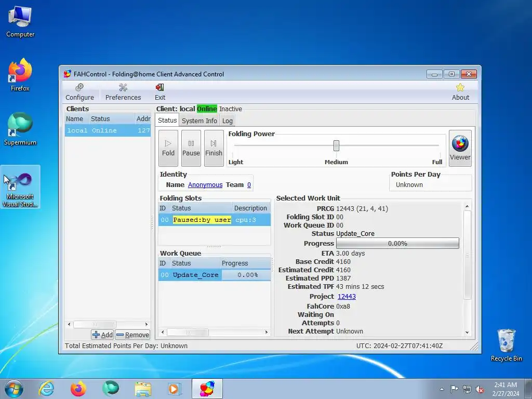
Task: Open the Action Center flag icon
Action: (x=454, y=389)
